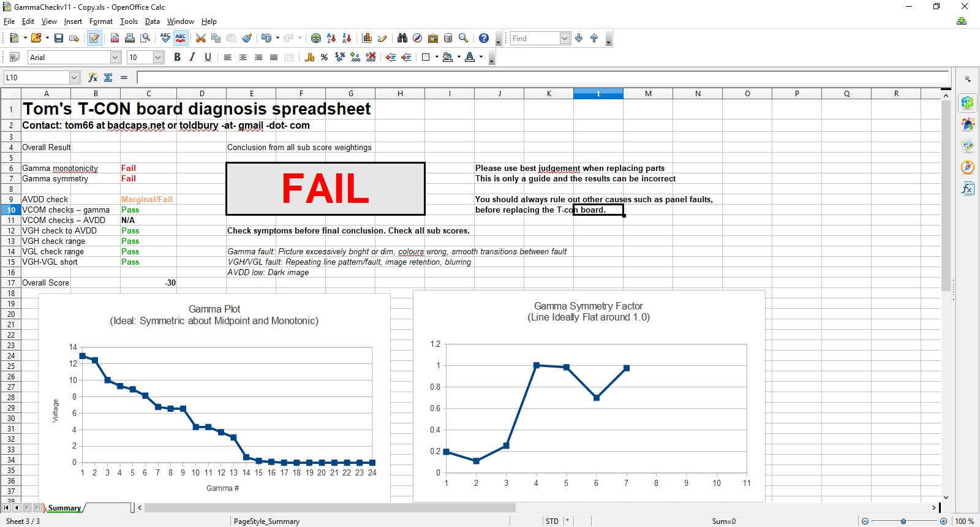Image resolution: width=980 pixels, height=527 pixels.
Task: Expand the Name Box dropdown
Action: (74, 77)
